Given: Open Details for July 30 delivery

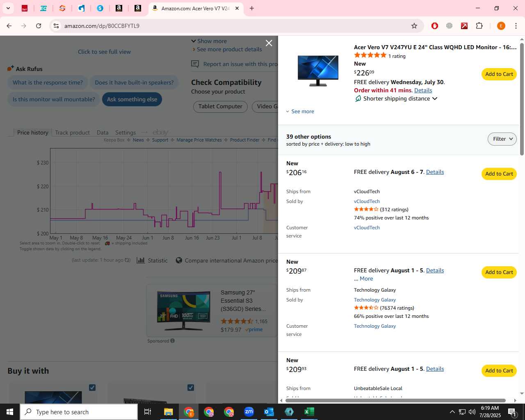Looking at the screenshot, I should coord(423,90).
